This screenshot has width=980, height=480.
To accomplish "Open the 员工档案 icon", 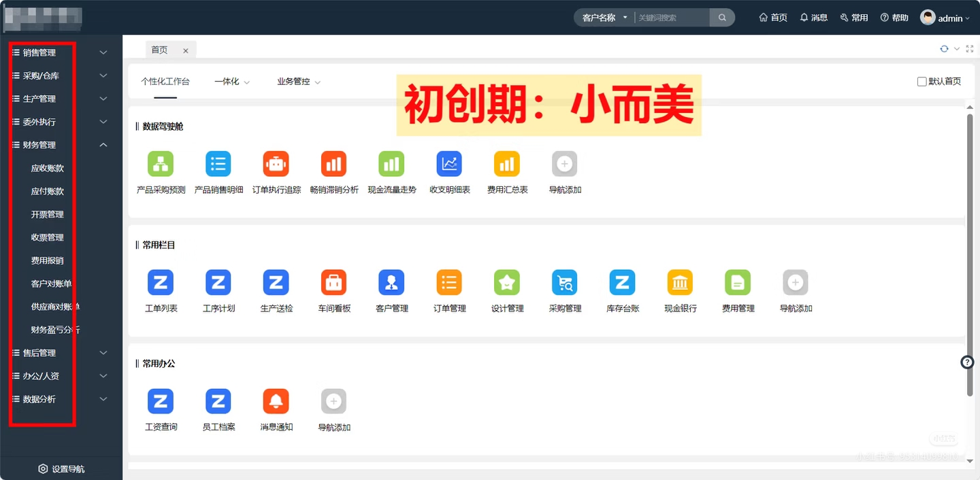I will (218, 401).
